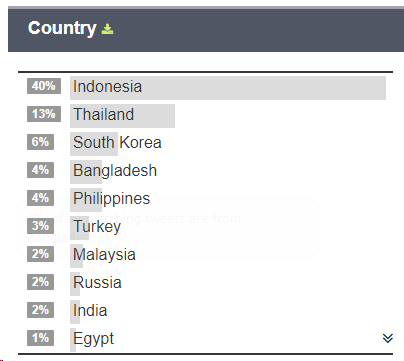Click the end of Indonesia's percentage bar

coord(383,88)
